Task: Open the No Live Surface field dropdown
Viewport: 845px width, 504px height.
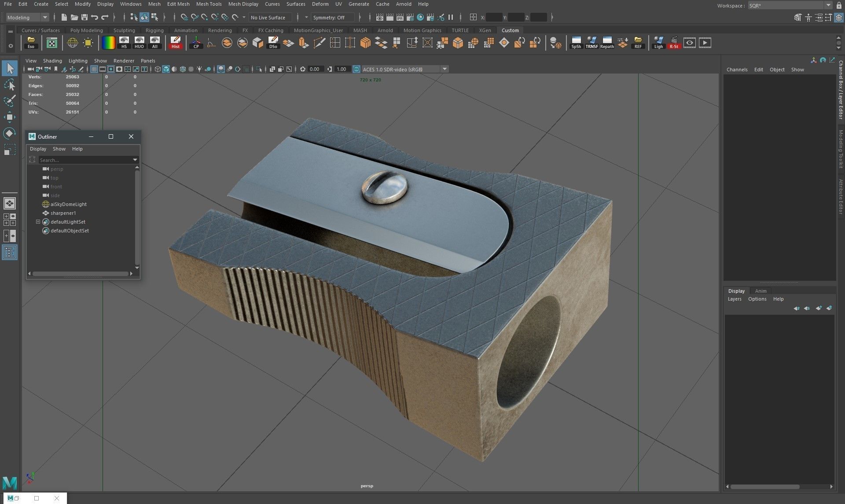Action: pos(270,17)
